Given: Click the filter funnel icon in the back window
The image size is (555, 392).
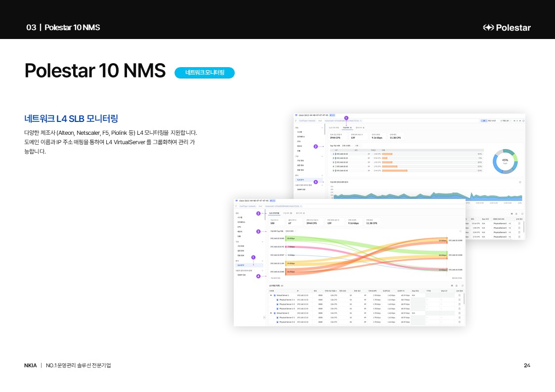Looking at the screenshot, I should pos(296,120).
